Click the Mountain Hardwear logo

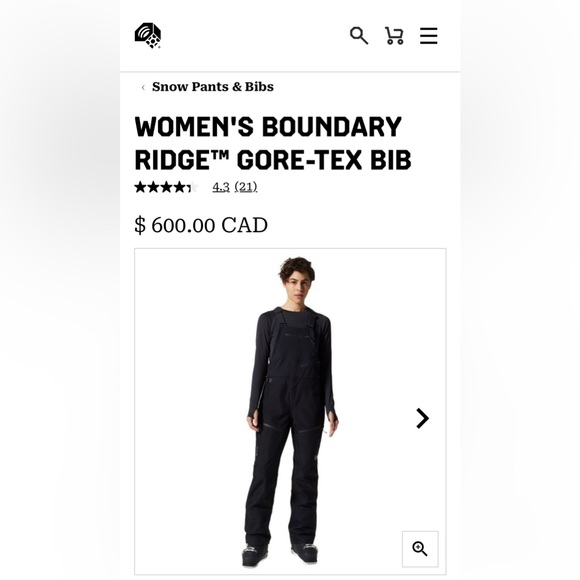[x=148, y=36]
